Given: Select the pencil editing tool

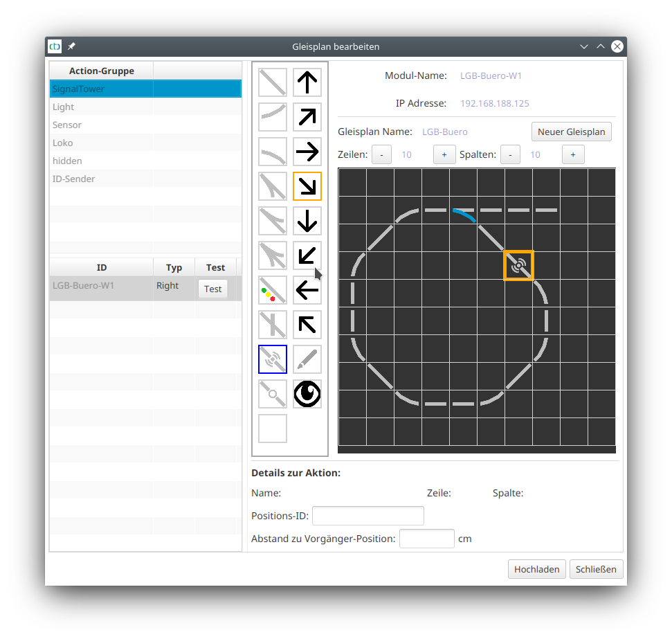Looking at the screenshot, I should click(307, 359).
